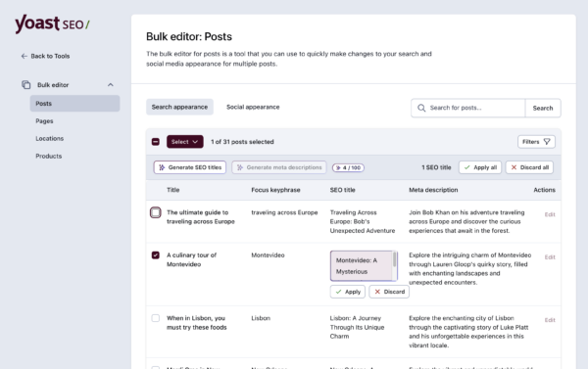The width and height of the screenshot is (588, 369).
Task: Click the X icon in Discard all
Action: point(514,167)
